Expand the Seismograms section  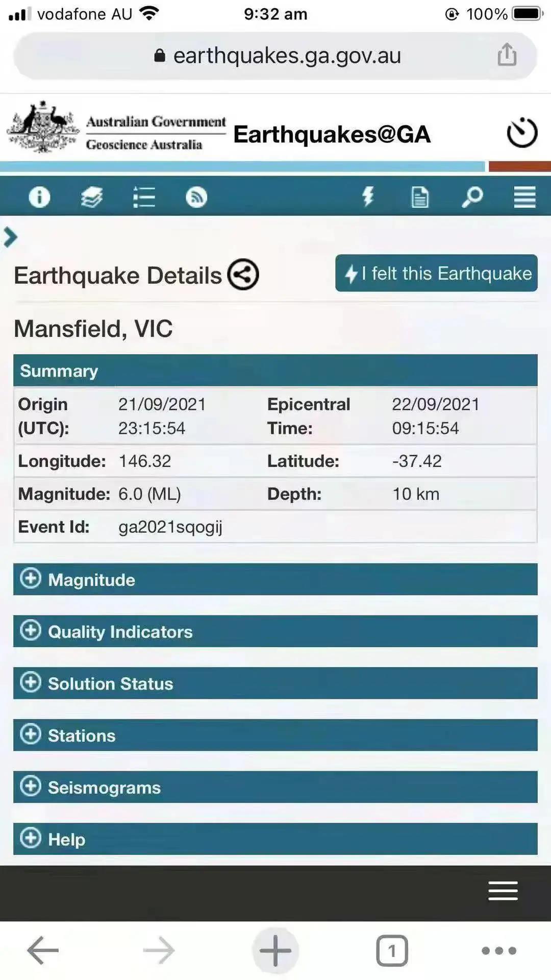(275, 787)
